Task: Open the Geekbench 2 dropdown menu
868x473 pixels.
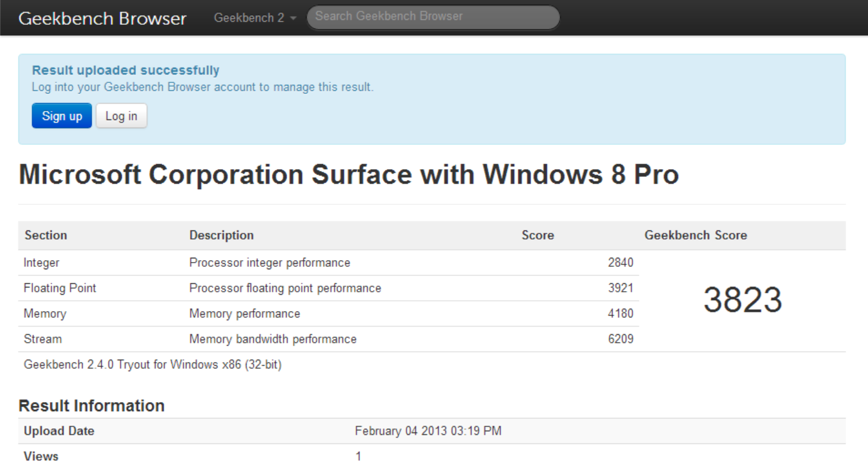Action: [255, 18]
